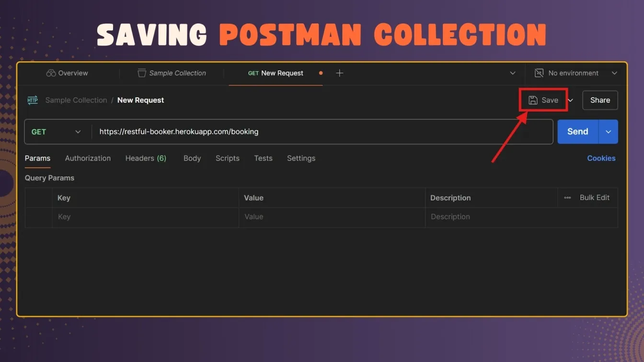Click the New Request title in breadcrumb
Image resolution: width=644 pixels, height=362 pixels.
(x=140, y=100)
